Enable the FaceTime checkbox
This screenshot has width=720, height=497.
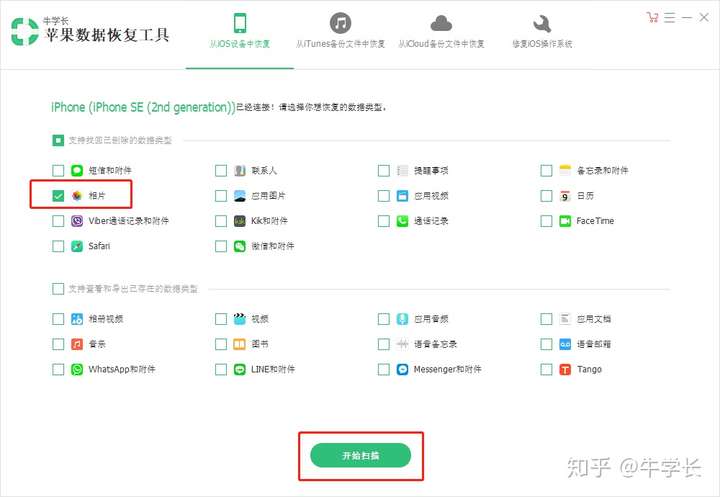point(546,221)
